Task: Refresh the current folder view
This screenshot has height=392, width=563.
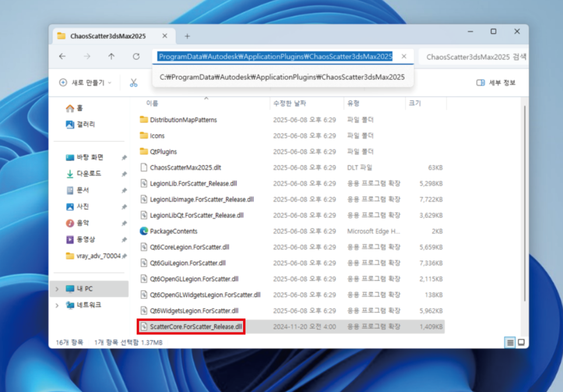Action: 136,56
